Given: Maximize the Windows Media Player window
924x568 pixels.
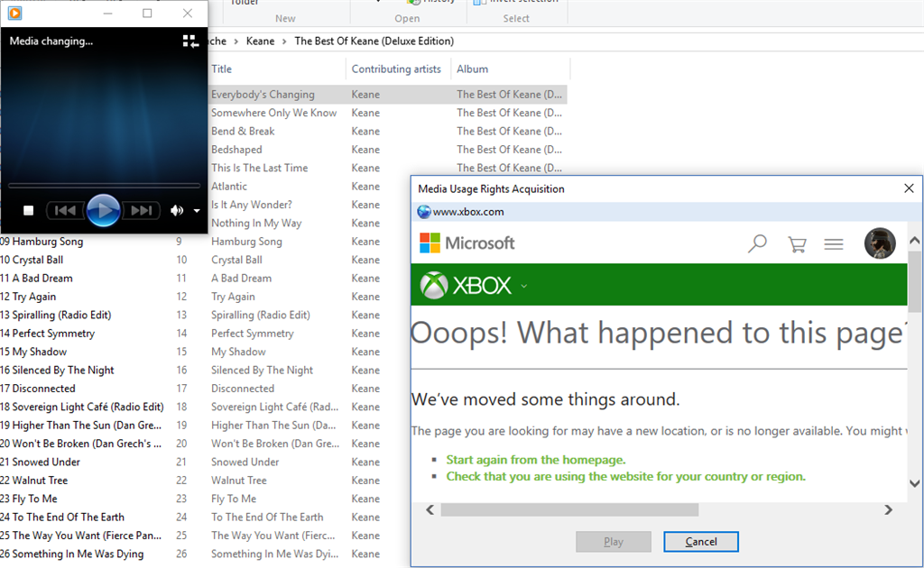Looking at the screenshot, I should [x=147, y=13].
